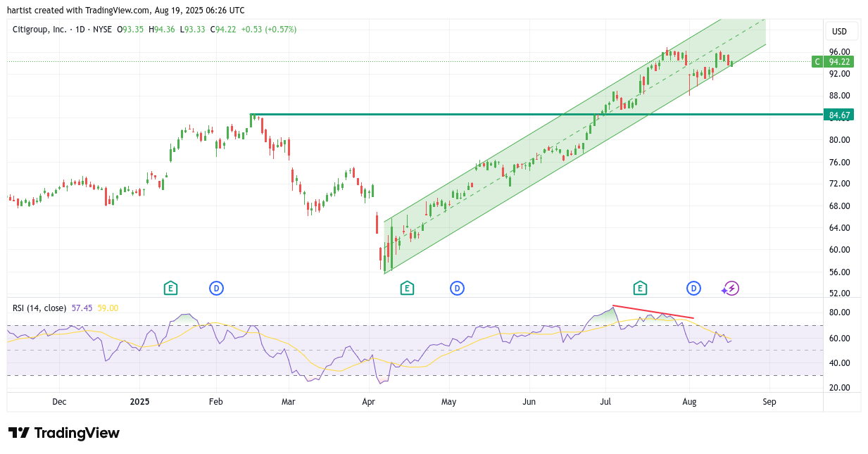Viewport: 868px width, 454px height.
Task: Click the change value +0.53 (+0.57%)
Action: (x=269, y=30)
